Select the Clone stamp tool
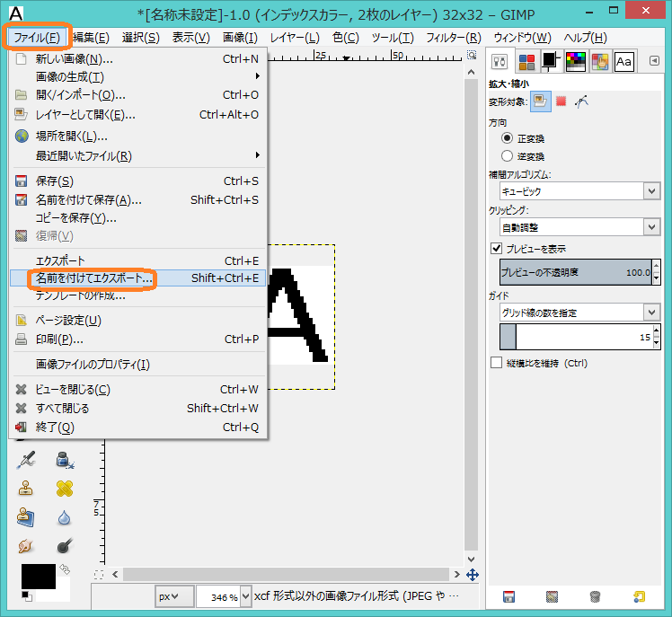 26,489
